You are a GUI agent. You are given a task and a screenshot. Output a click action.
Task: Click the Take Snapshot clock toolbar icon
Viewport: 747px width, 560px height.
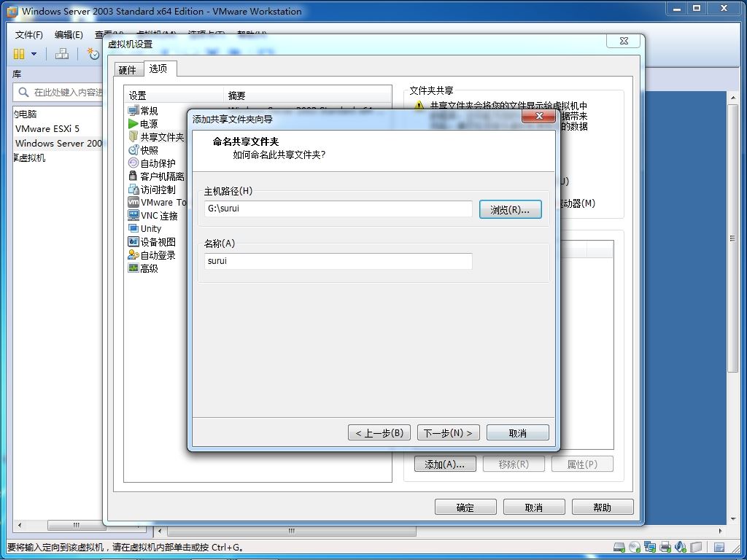tap(93, 54)
